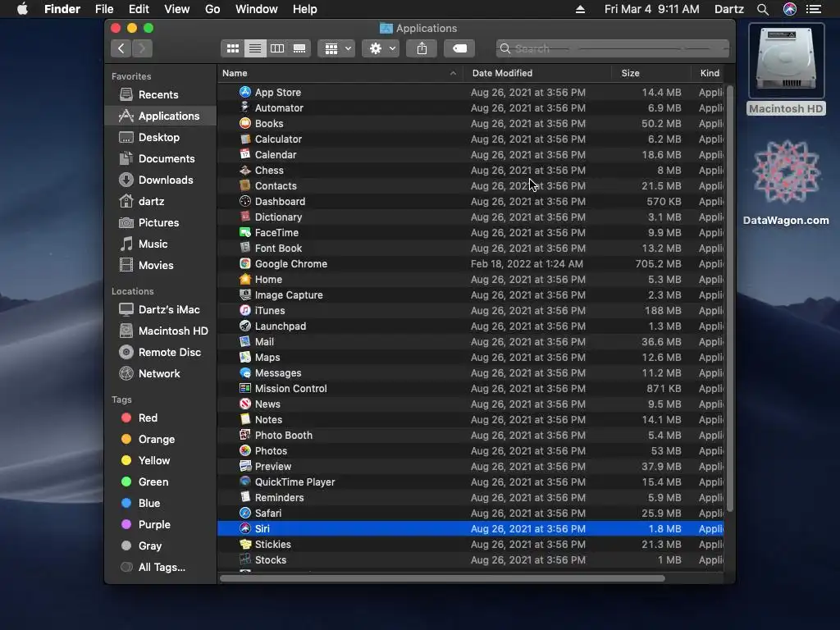Go back with the back arrow

point(121,48)
